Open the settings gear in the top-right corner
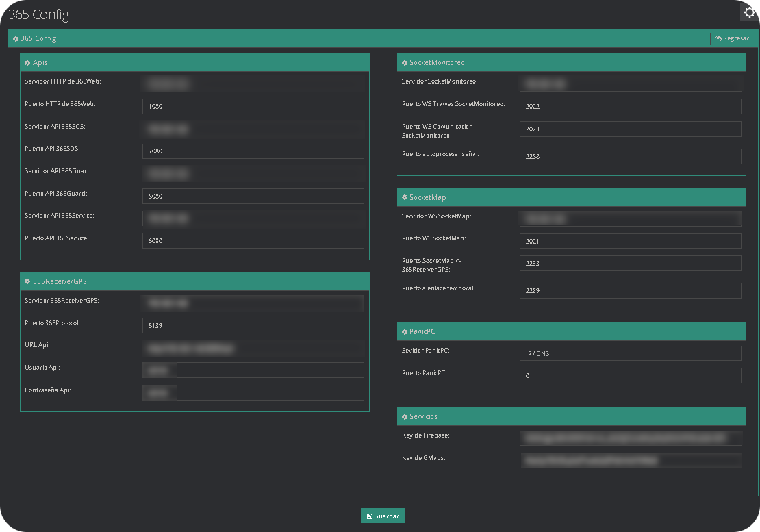The width and height of the screenshot is (760, 532). pos(748,12)
